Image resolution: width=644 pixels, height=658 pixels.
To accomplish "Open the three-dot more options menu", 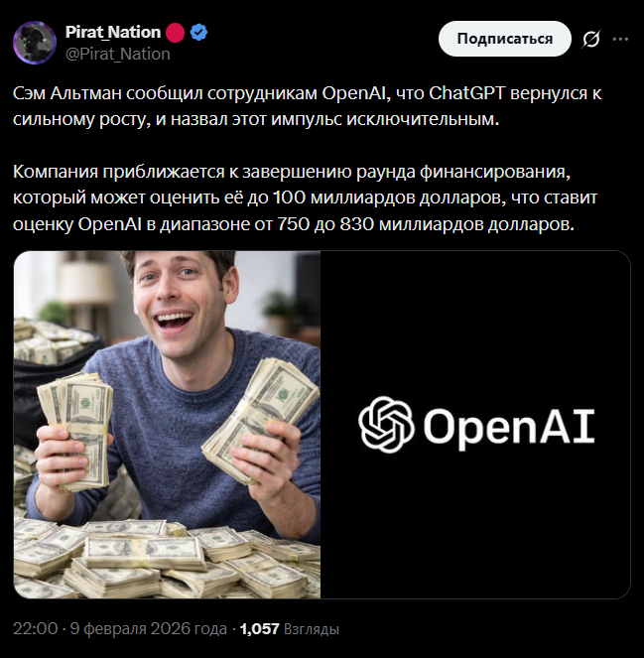I will point(620,39).
